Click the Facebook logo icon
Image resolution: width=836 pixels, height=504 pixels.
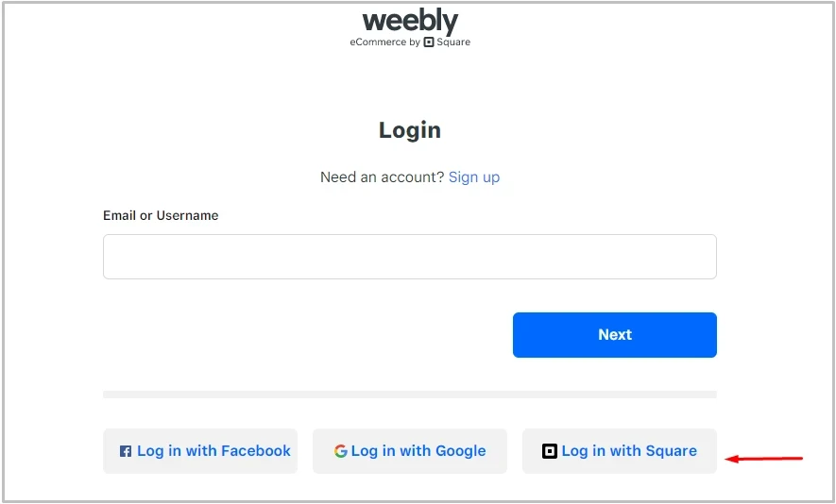pos(126,452)
